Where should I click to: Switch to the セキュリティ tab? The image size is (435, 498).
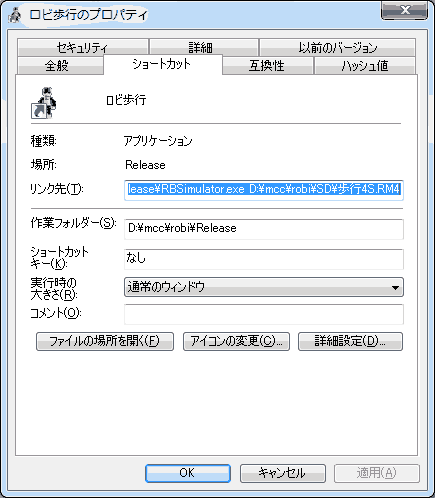coord(83,47)
